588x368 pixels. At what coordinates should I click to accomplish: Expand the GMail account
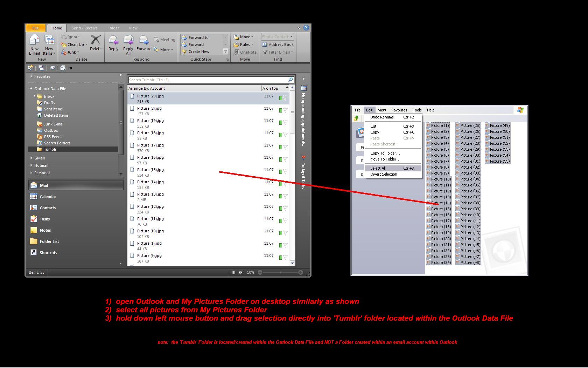31,158
